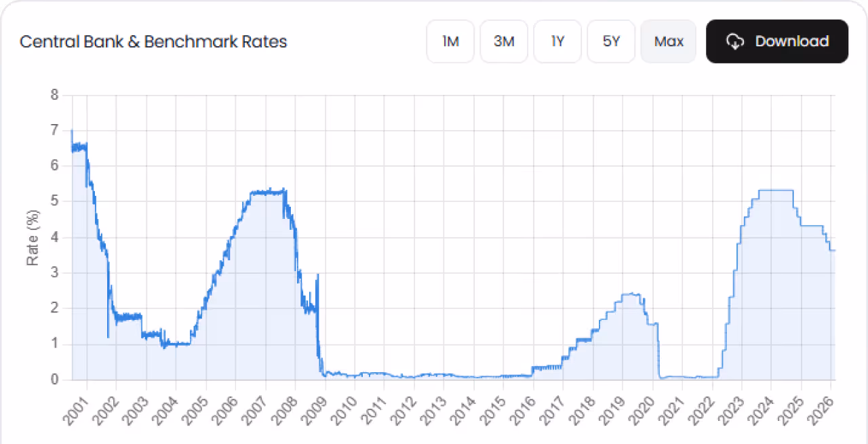This screenshot has height=444, width=868.
Task: Click the Central Bank & Benchmark Rates title
Action: pyautogui.click(x=154, y=41)
